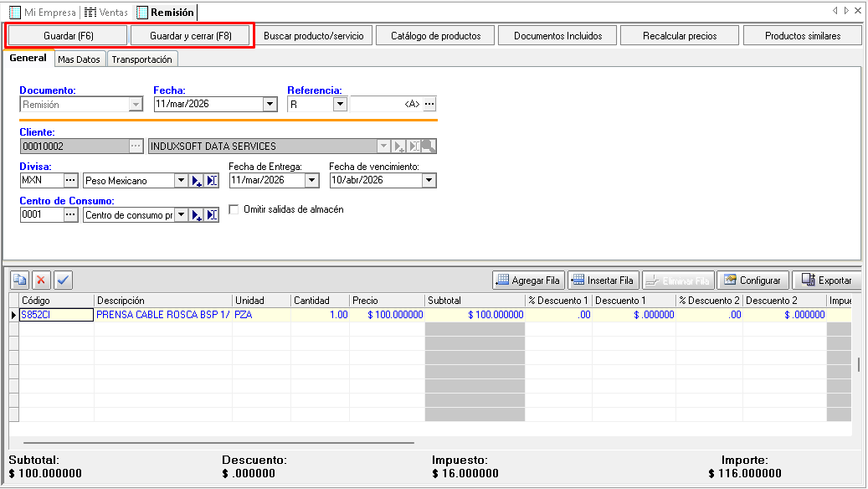
Task: Open Divisa code lookup ellipsis button
Action: (70, 181)
